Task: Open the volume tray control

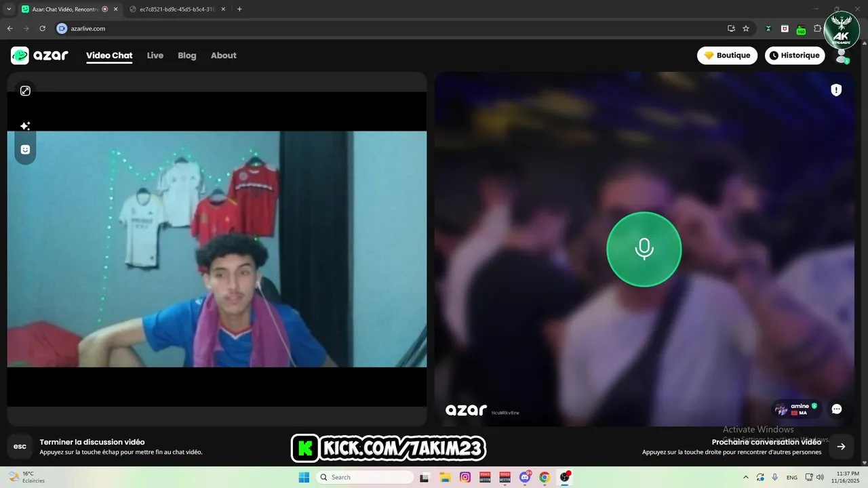Action: coord(820,477)
